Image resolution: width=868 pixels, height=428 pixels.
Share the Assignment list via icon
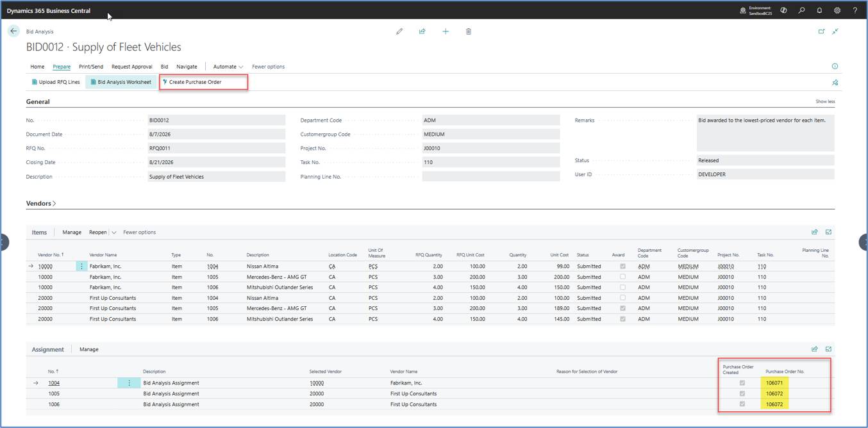click(814, 349)
